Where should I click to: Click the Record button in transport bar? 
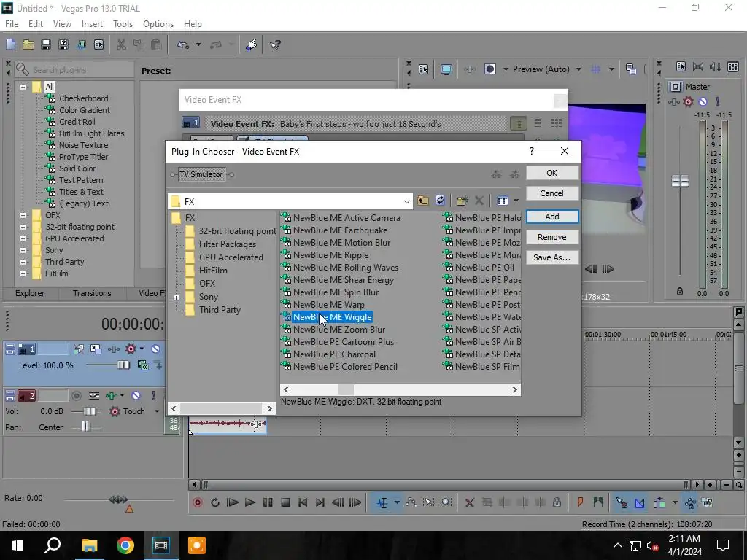click(x=198, y=502)
